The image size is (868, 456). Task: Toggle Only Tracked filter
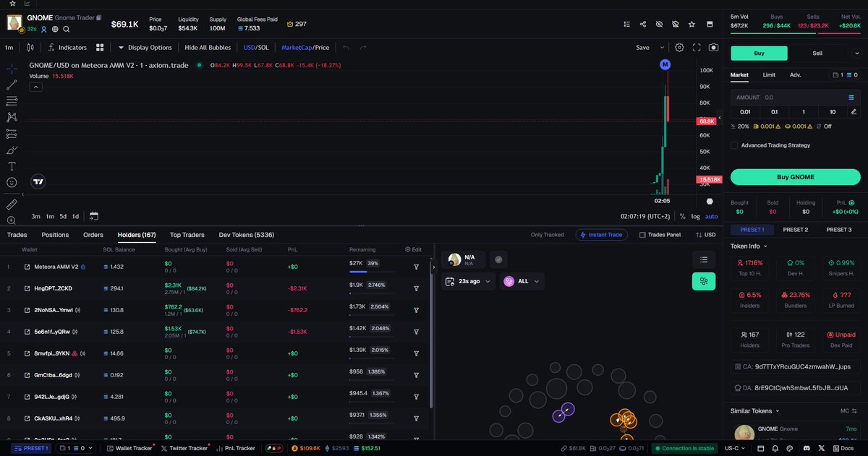click(x=547, y=235)
